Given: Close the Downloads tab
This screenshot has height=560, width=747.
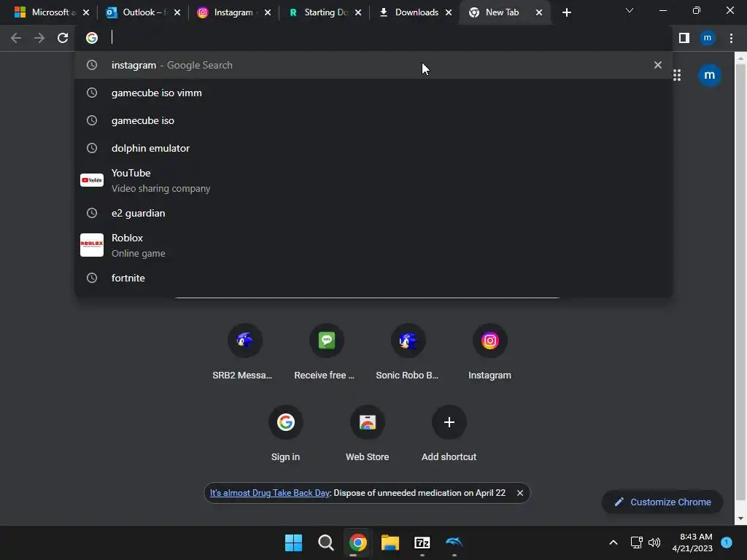Looking at the screenshot, I should 449,12.
